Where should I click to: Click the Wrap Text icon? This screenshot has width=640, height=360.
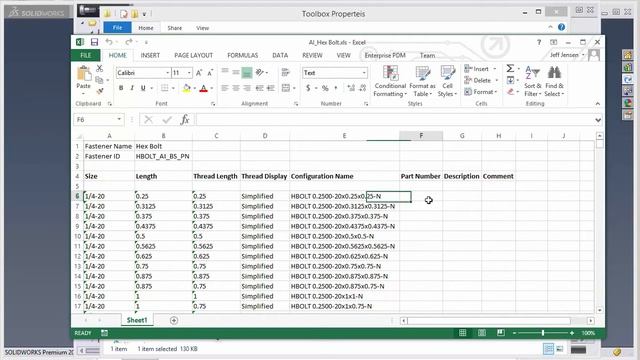coord(285,73)
